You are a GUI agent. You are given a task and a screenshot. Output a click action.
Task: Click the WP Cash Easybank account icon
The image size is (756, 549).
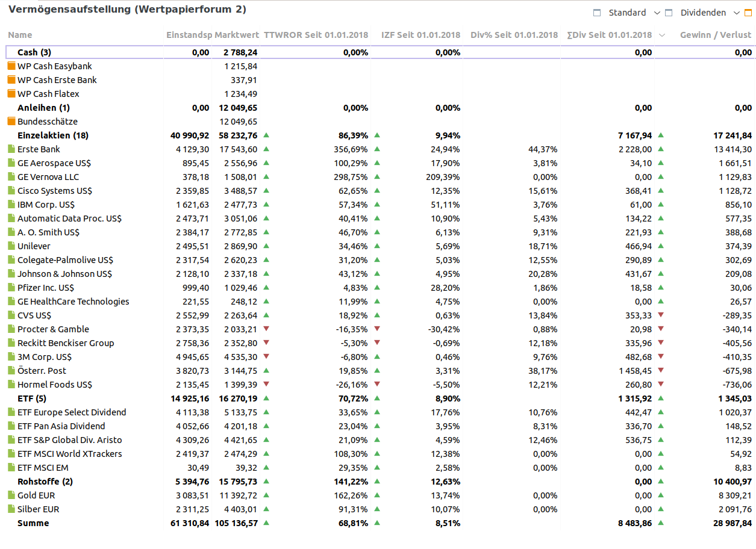click(x=11, y=66)
